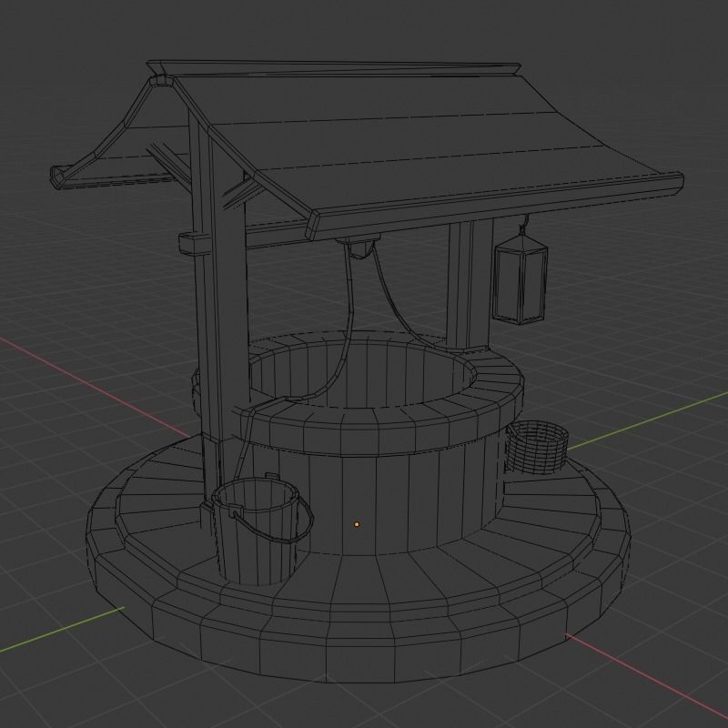
Task: Select the wooden bucket with handle
Action: pyautogui.click(x=262, y=531)
